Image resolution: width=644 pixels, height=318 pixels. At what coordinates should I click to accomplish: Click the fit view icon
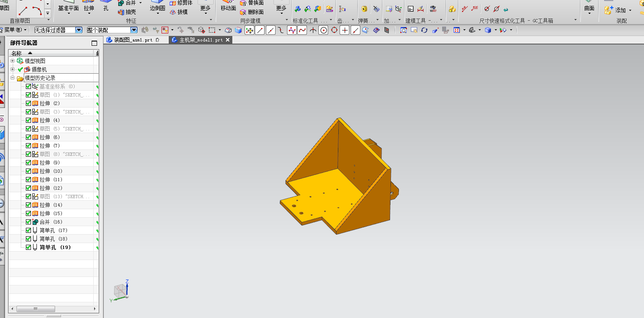tap(404, 30)
